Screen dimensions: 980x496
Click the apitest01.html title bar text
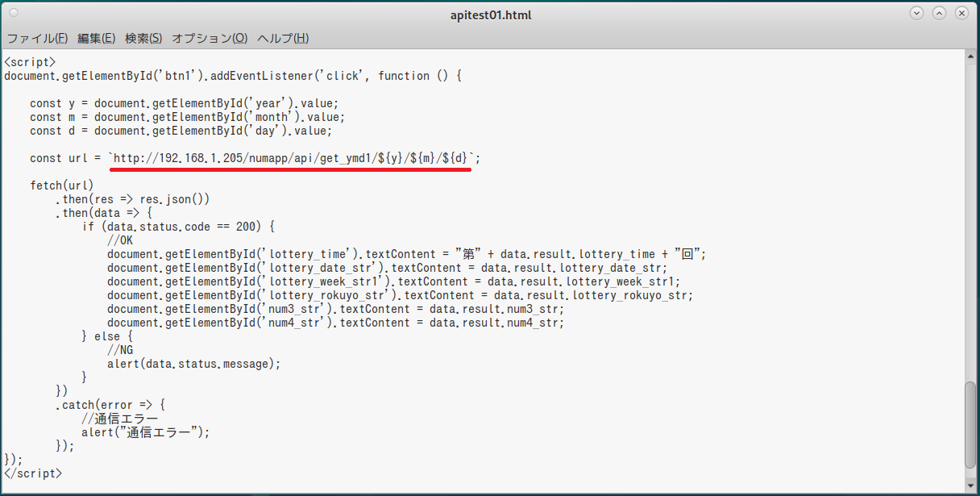coord(490,15)
